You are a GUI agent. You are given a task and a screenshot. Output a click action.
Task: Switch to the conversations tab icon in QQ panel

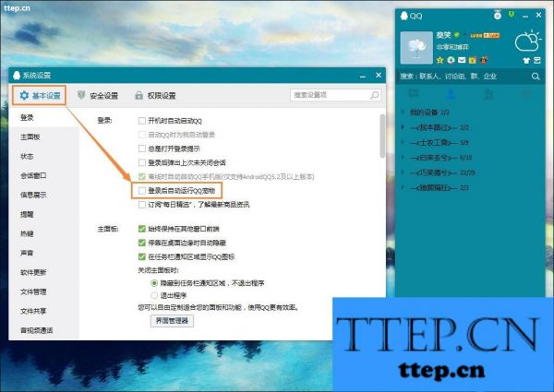[x=413, y=93]
